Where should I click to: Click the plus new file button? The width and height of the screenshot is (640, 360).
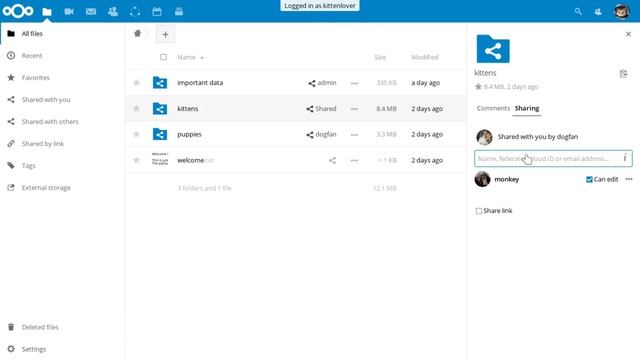pyautogui.click(x=165, y=35)
